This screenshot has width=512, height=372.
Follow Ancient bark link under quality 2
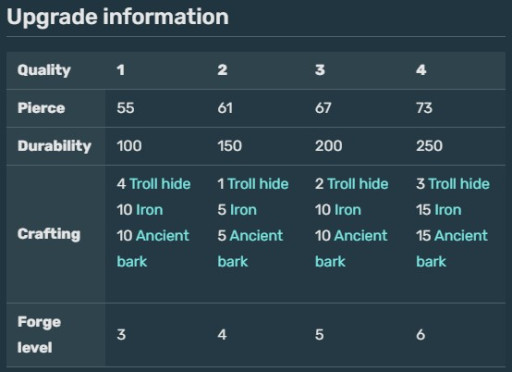[x=250, y=248]
